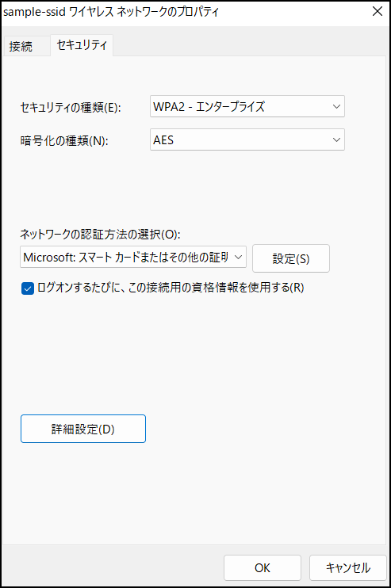
Task: Click the 暗号化の種類(N) label
Action: pos(64,141)
